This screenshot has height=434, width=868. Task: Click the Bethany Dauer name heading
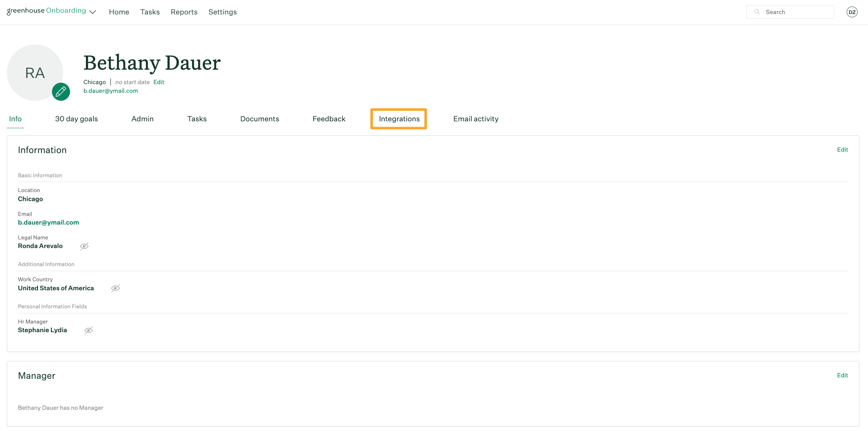click(152, 63)
